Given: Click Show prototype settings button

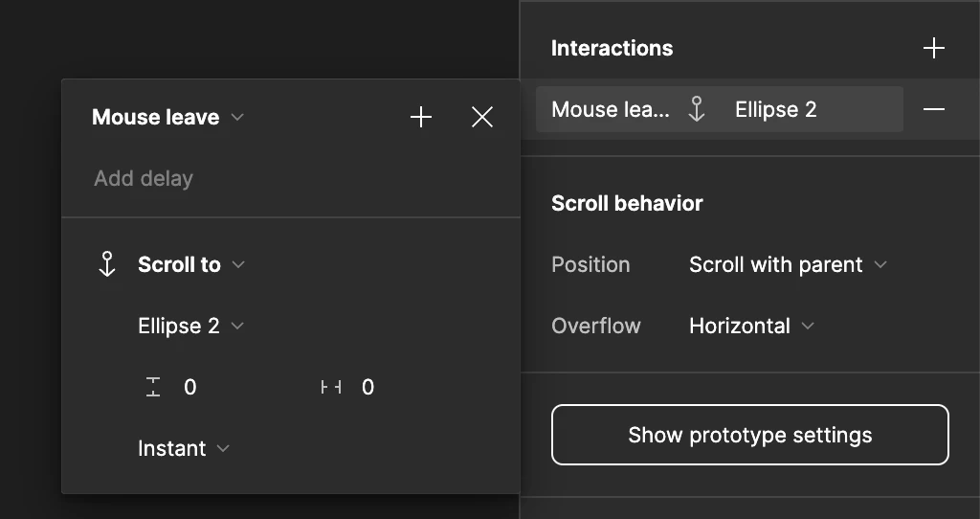Looking at the screenshot, I should (x=749, y=436).
